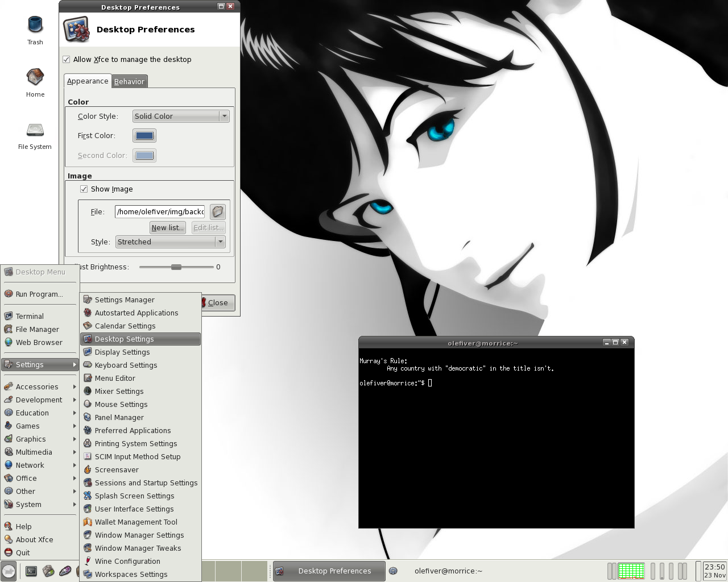
Task: Choose Printing System Settings
Action: coord(140,443)
